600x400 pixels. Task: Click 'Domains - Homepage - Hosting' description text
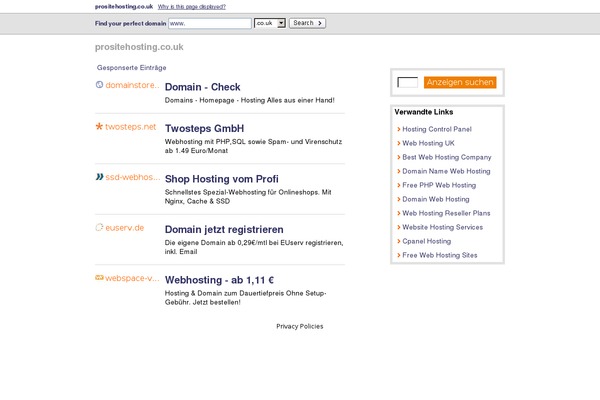[x=249, y=100]
